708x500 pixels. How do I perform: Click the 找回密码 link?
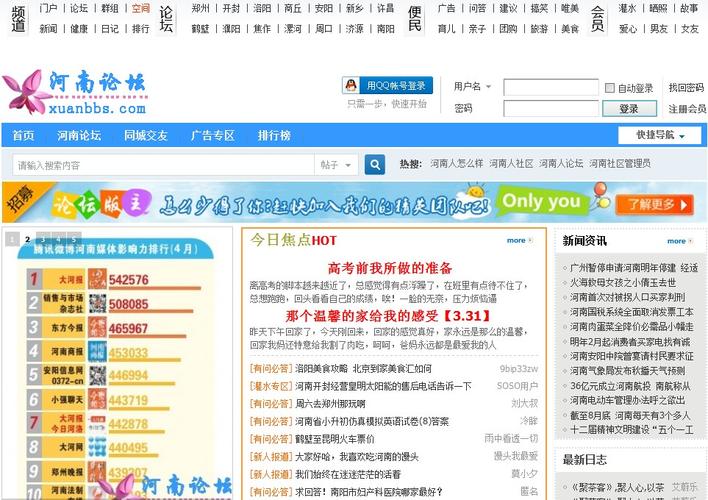[x=686, y=88]
